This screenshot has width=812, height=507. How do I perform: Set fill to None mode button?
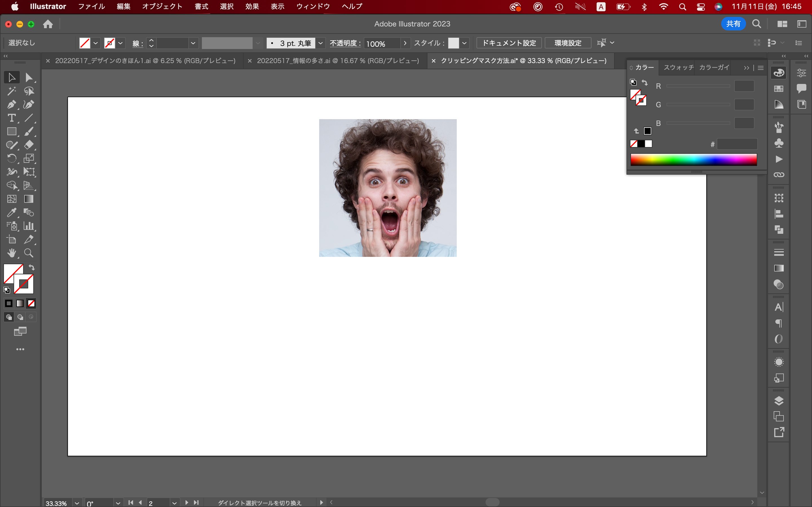point(31,303)
